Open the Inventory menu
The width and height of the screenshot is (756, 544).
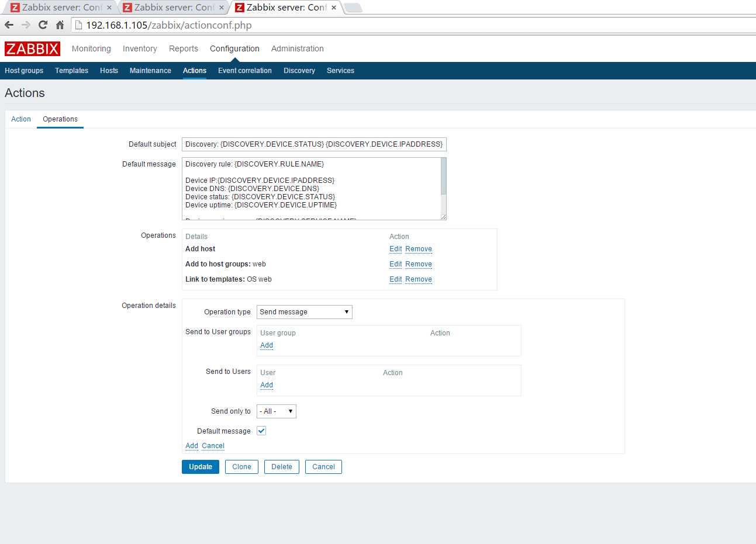point(140,48)
